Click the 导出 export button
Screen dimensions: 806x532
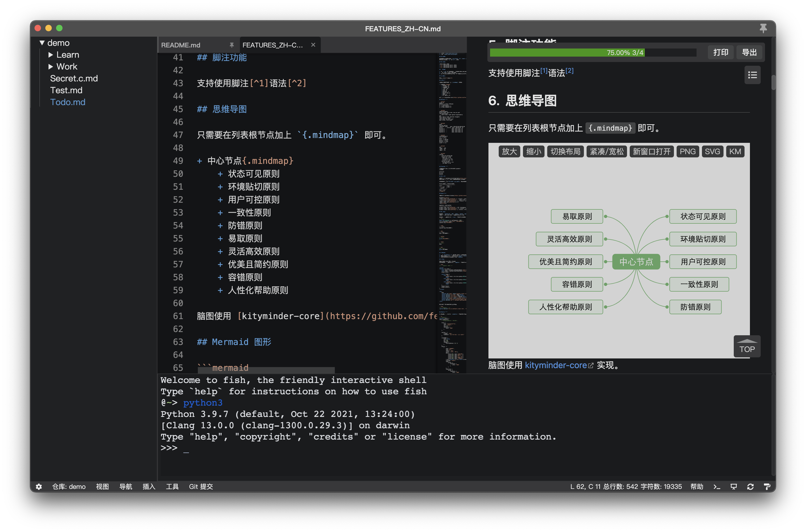click(749, 52)
